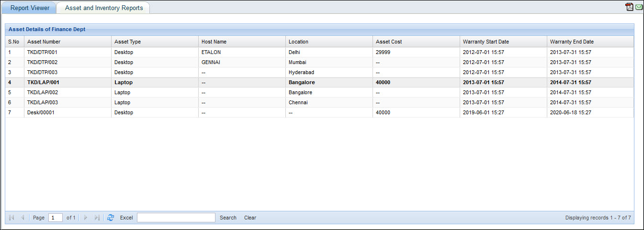Click the Excel export button
The height and width of the screenshot is (230, 644).
pyautogui.click(x=126, y=218)
